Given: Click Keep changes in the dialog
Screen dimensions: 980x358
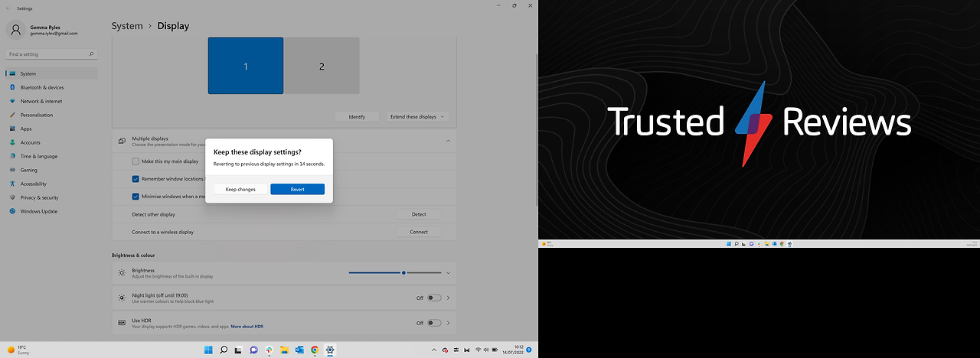Looking at the screenshot, I should pyautogui.click(x=240, y=189).
